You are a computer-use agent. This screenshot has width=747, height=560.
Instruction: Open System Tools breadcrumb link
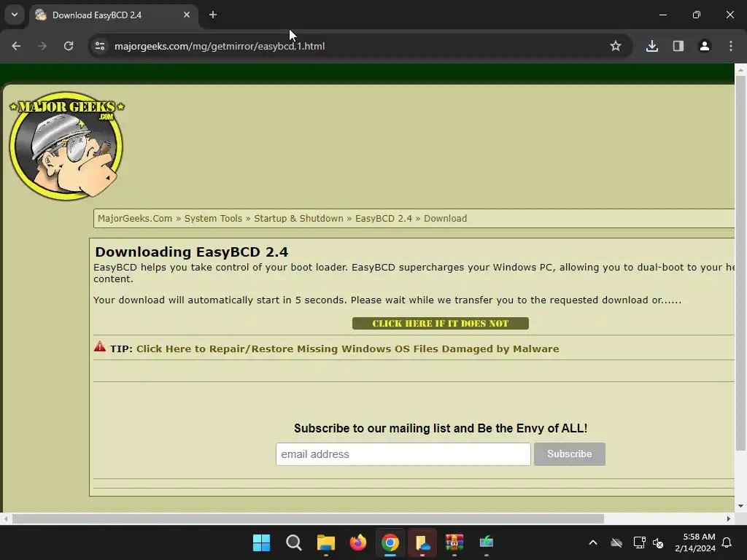(x=213, y=219)
